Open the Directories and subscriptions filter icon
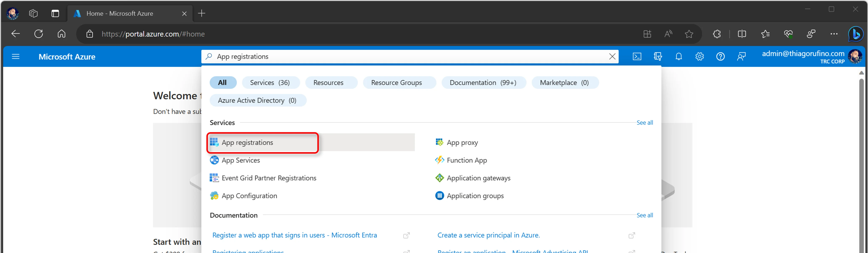The width and height of the screenshot is (868, 253). coord(658,56)
